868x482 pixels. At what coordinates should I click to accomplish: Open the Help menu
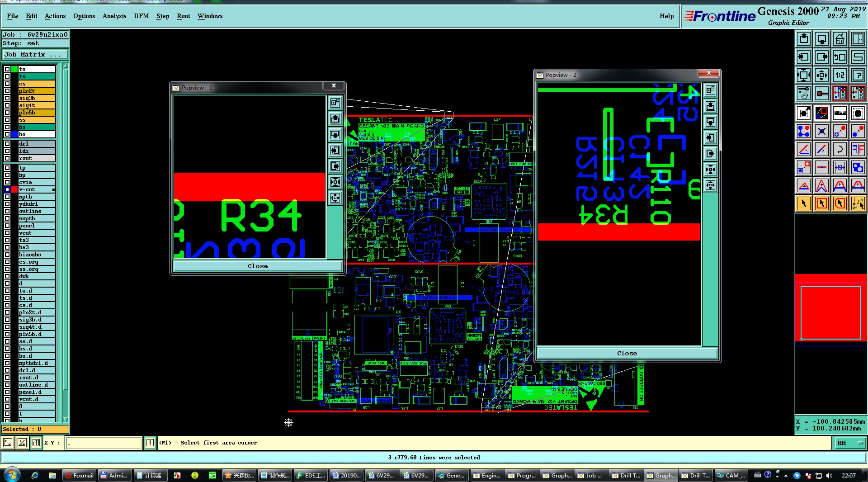tap(666, 16)
